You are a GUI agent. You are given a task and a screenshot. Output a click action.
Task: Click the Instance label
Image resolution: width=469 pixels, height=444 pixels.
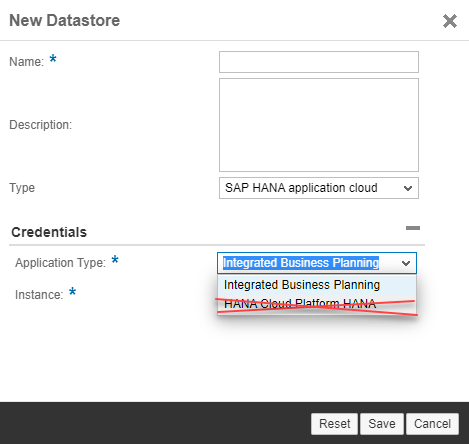[x=39, y=295]
